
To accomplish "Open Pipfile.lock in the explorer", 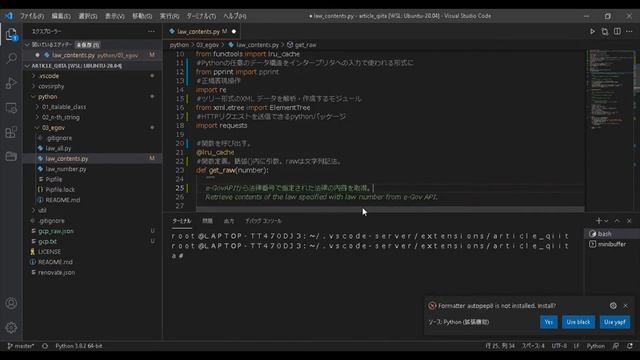I will (60, 189).
